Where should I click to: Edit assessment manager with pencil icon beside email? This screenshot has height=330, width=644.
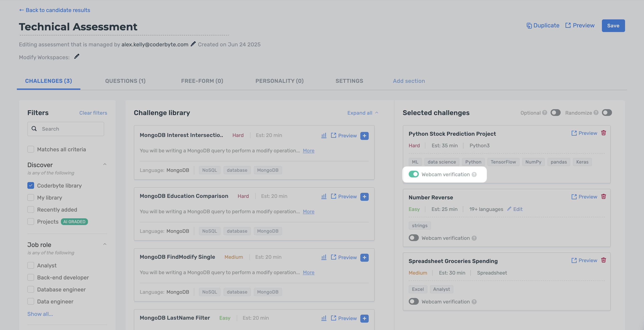tap(193, 44)
